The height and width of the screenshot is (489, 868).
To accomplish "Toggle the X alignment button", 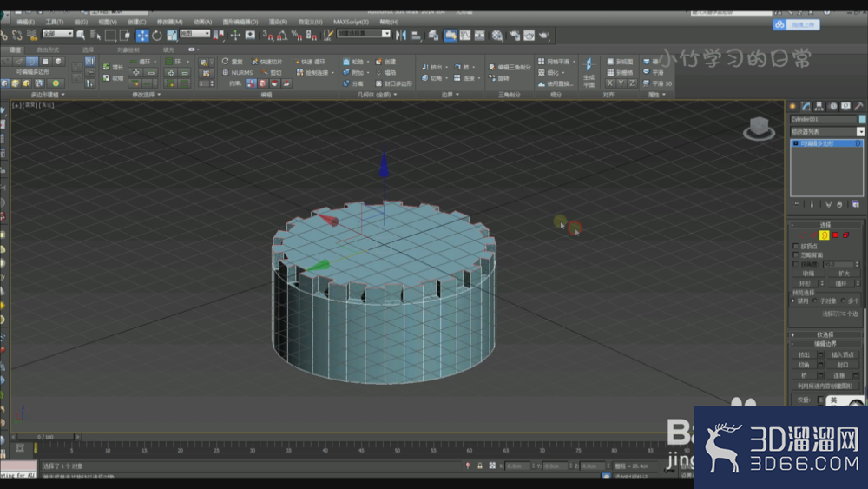I will [610, 83].
